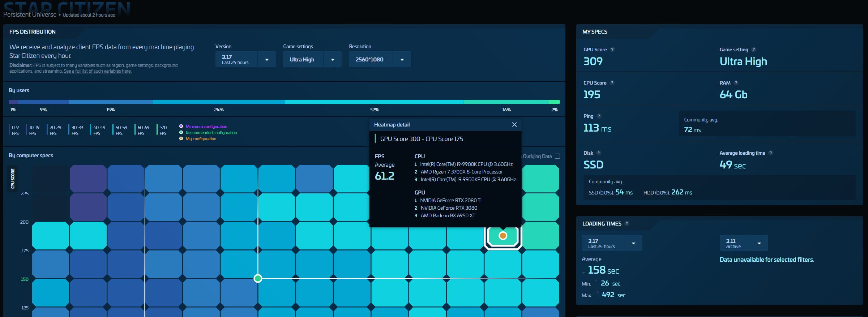Viewport: 868px width, 317px height.
Task: Open the Version 3.17 dropdown
Action: pos(245,59)
